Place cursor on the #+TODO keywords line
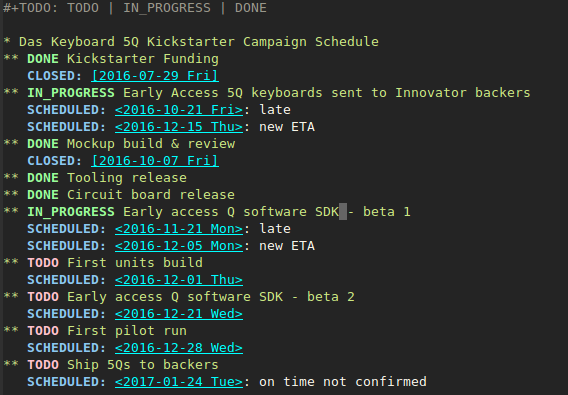Screen dimensions: 568x395 (135, 8)
